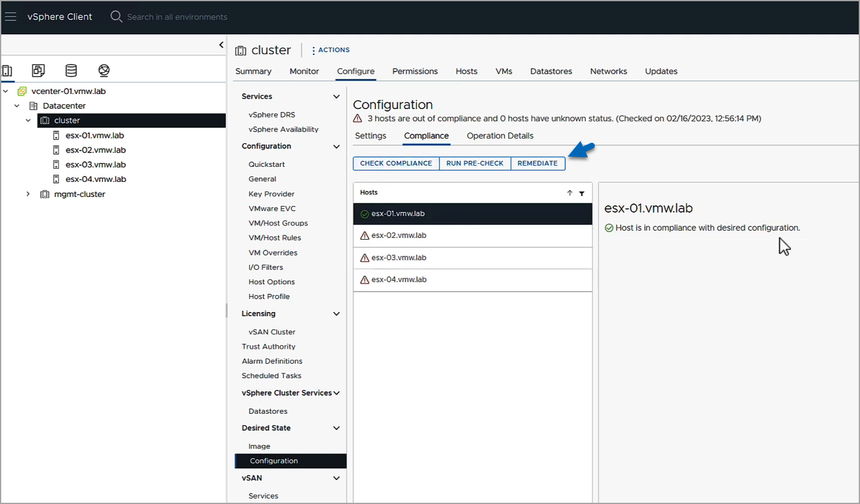Click the Hosts column sort arrow
Screen dimensions: 860x504
pos(570,193)
